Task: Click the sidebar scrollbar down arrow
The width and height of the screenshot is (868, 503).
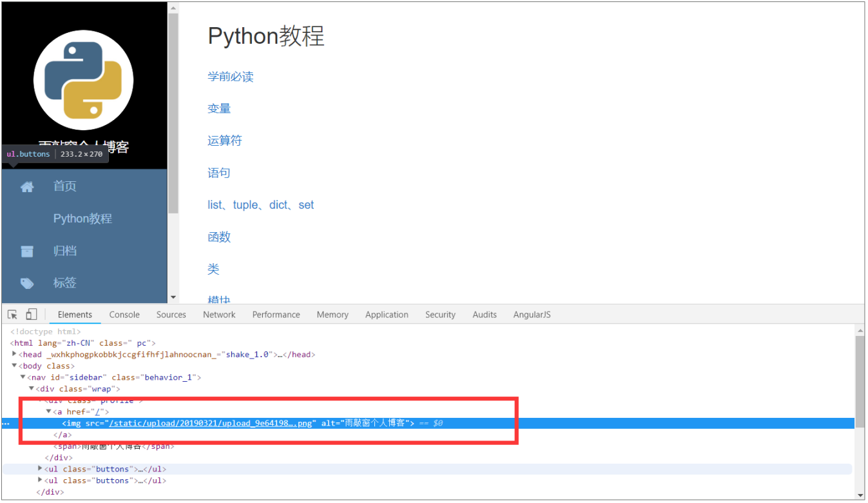Action: point(173,297)
